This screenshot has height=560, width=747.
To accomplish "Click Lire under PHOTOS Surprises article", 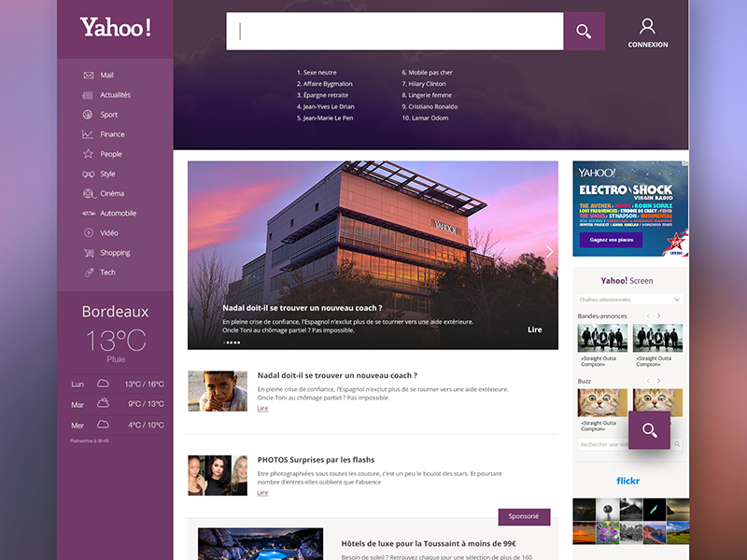I will point(262,493).
